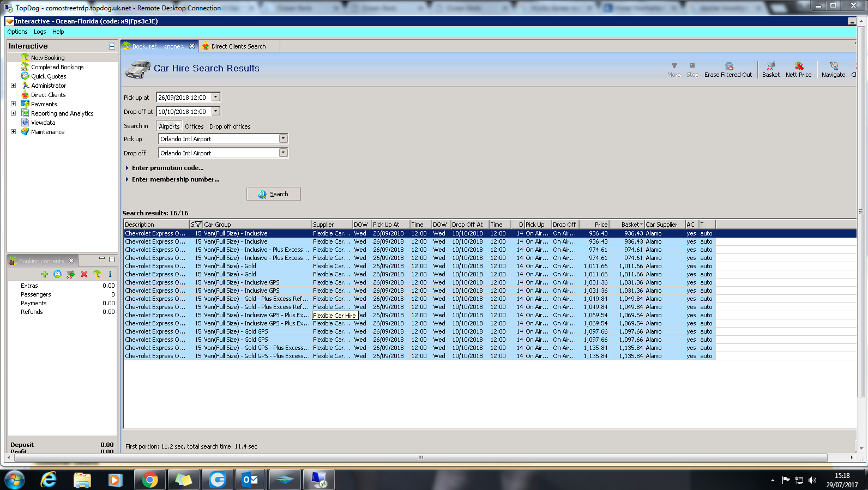The image size is (868, 490).
Task: Expand the Payments tree node
Action: 14,104
